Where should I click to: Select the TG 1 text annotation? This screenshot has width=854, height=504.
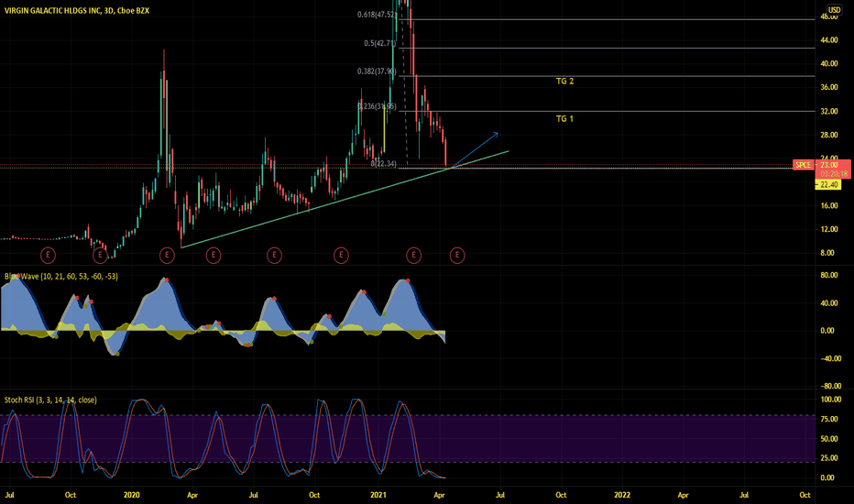[564, 119]
